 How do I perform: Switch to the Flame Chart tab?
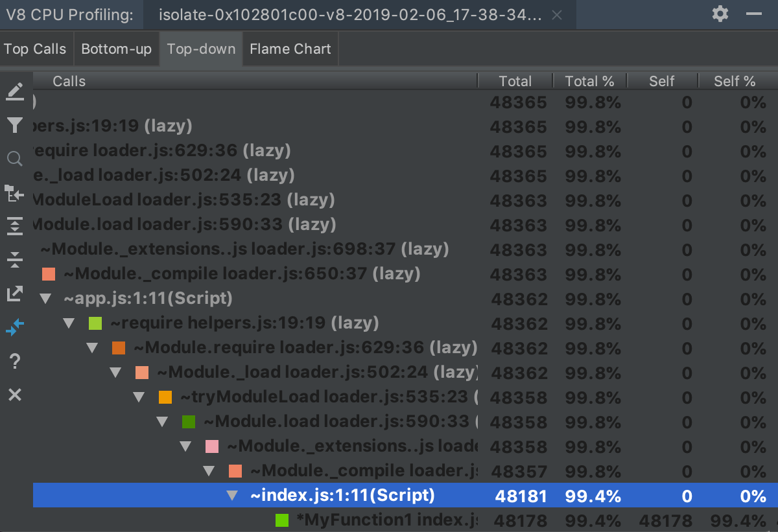(290, 49)
